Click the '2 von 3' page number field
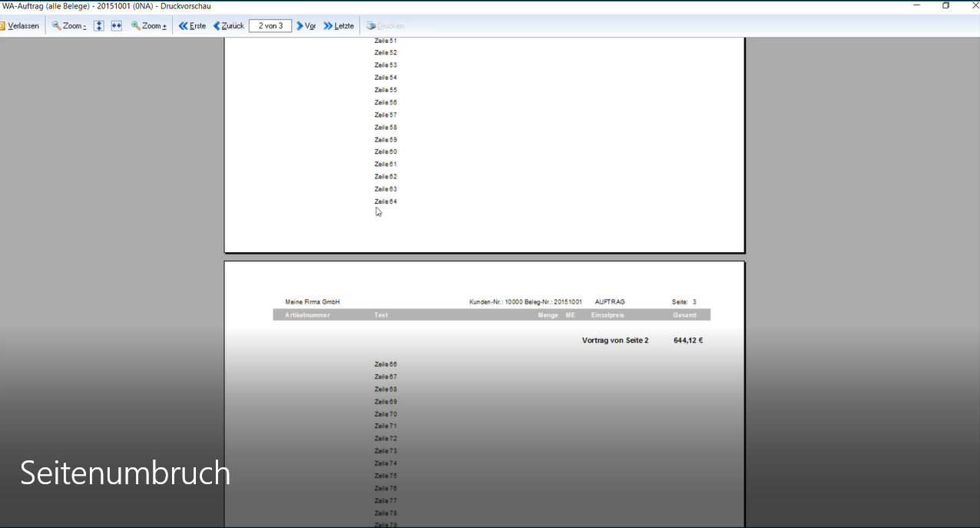The width and height of the screenshot is (980, 528). [270, 26]
